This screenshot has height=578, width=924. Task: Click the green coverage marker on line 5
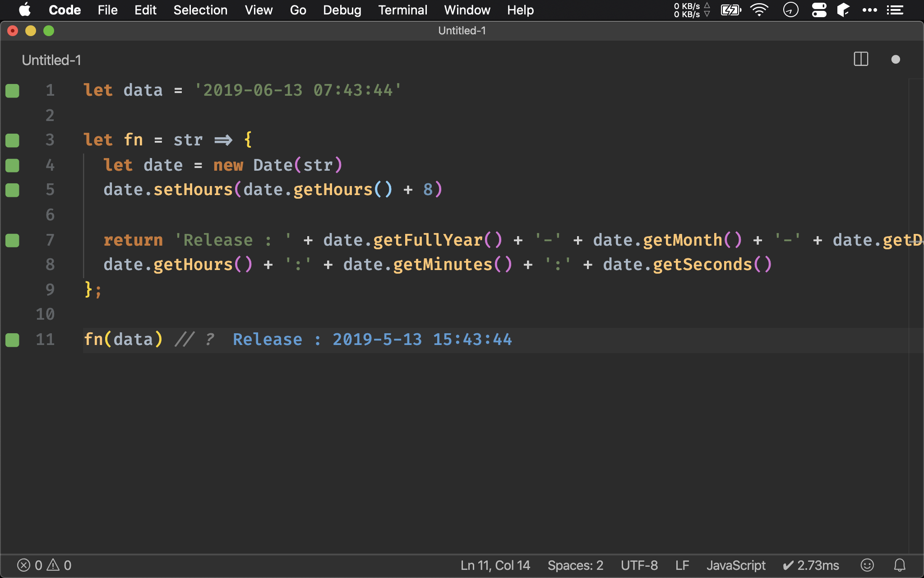click(x=12, y=190)
